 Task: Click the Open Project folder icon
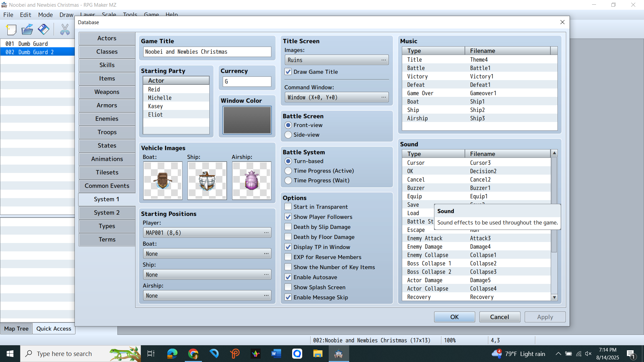click(27, 30)
